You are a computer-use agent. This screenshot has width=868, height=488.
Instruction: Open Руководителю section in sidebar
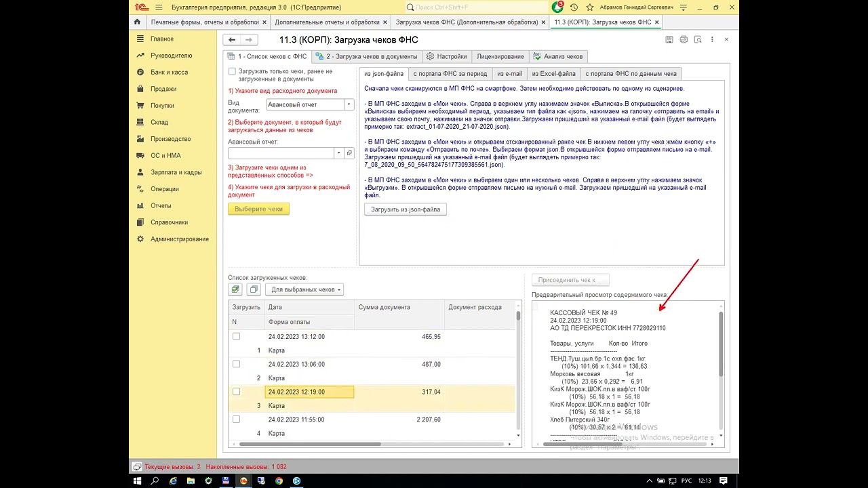pos(172,56)
